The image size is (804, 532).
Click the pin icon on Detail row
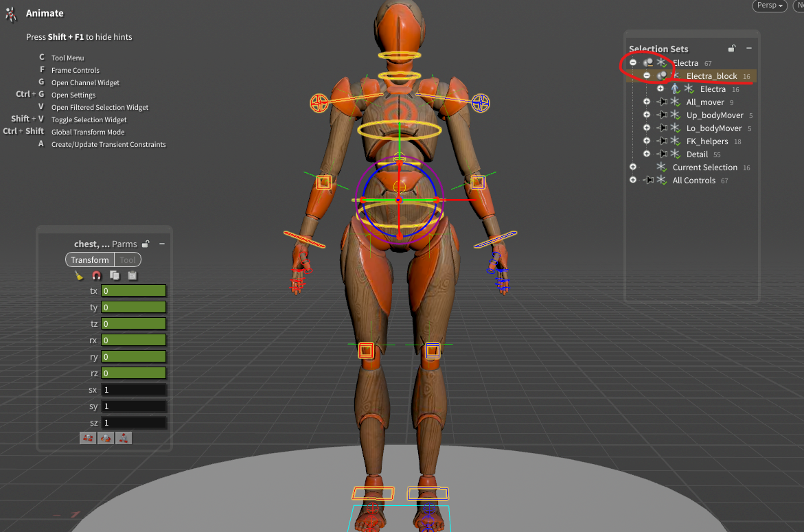(662, 154)
